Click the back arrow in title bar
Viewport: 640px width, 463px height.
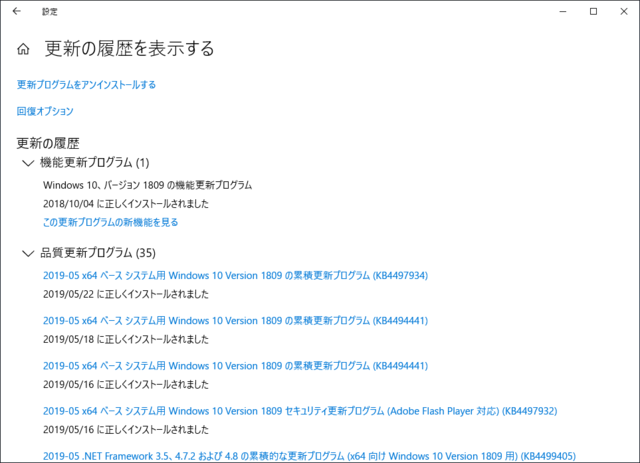click(16, 11)
